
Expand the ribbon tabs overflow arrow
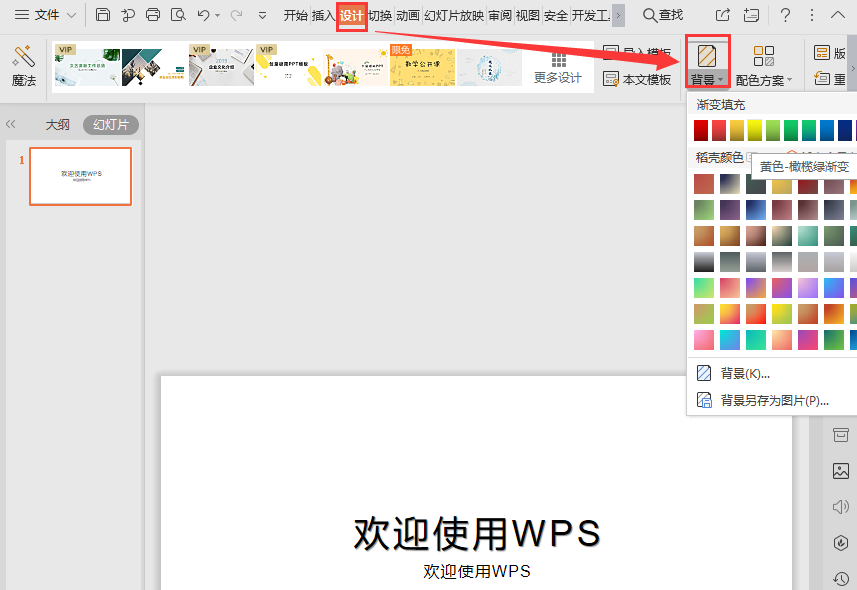tap(618, 15)
